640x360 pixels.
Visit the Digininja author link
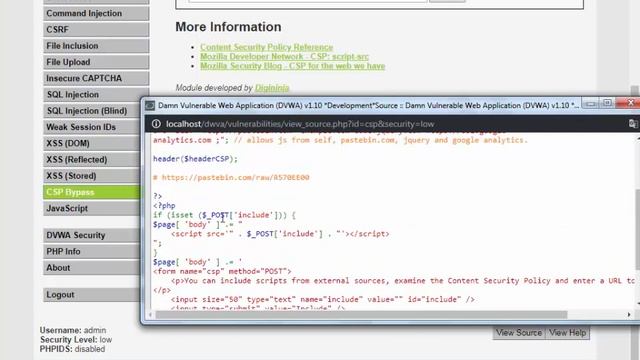click(x=272, y=88)
